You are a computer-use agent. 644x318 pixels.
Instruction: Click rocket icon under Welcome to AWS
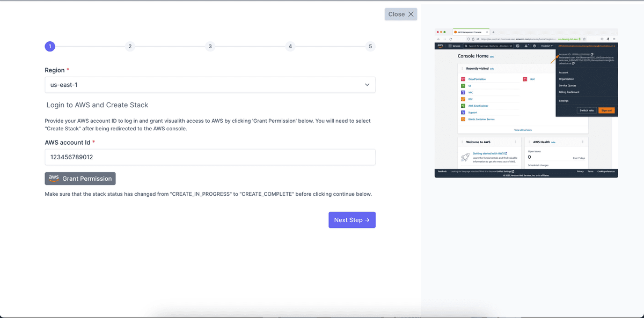(x=465, y=157)
